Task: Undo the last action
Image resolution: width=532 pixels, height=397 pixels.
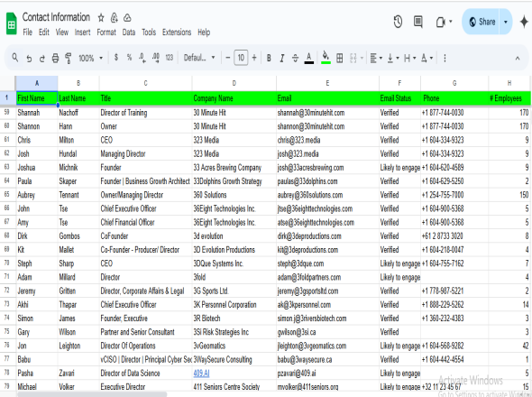Action: pyautogui.click(x=29, y=59)
